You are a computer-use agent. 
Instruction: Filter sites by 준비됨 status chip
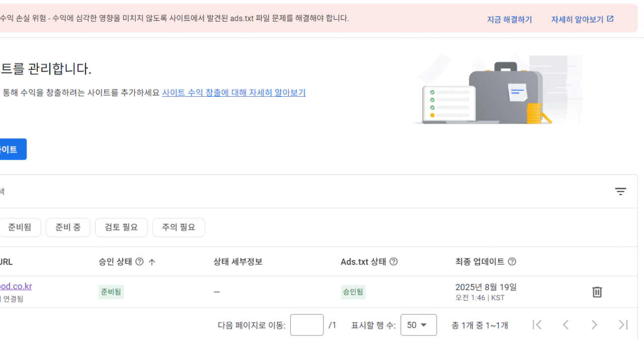pos(20,227)
